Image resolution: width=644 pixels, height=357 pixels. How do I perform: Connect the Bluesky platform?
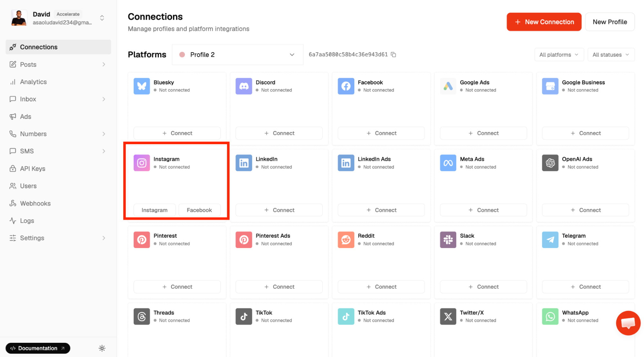177,133
